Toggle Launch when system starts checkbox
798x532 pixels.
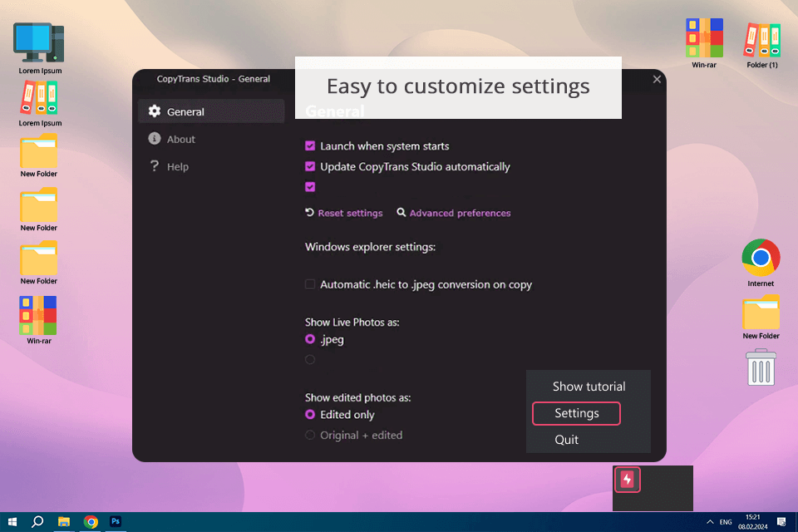tap(310, 146)
